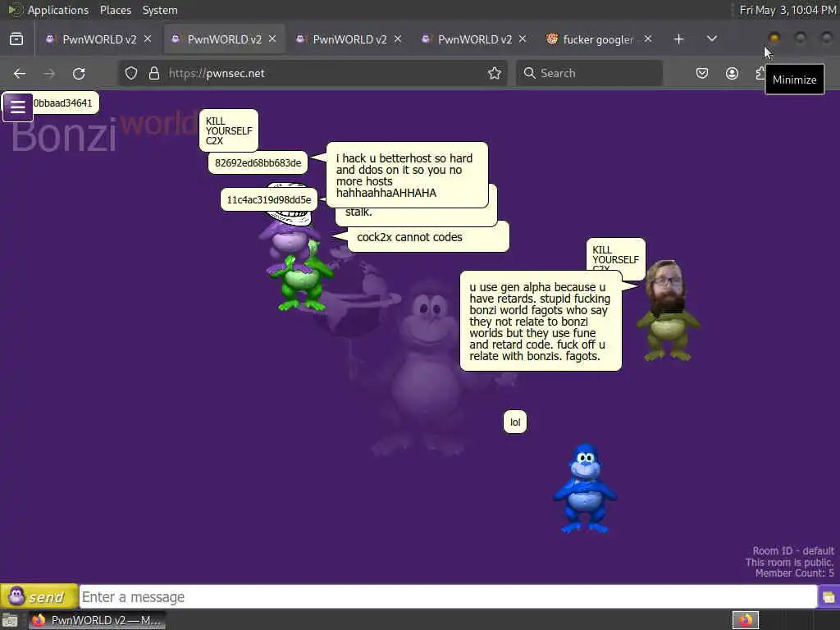Click the purple button right of message box
Screen dimensions: 840x630
tap(829, 597)
